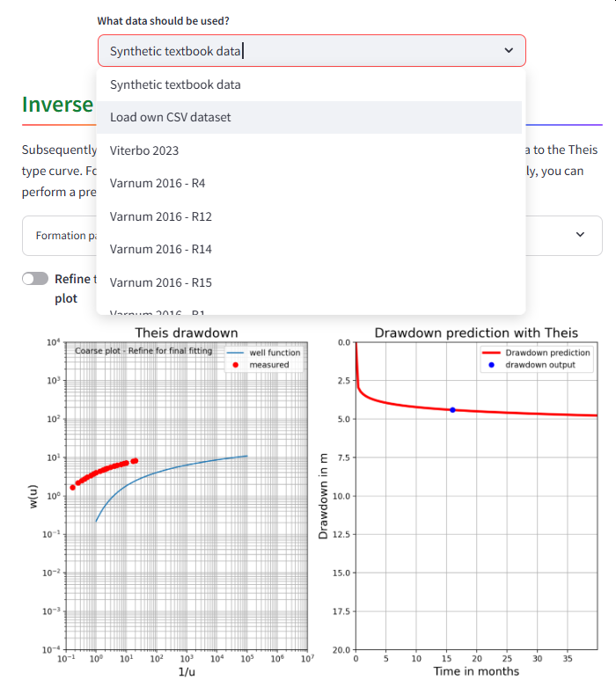Pick 'Varnum 2016 - R15' dataset
This screenshot has height=687, width=616.
click(x=309, y=282)
